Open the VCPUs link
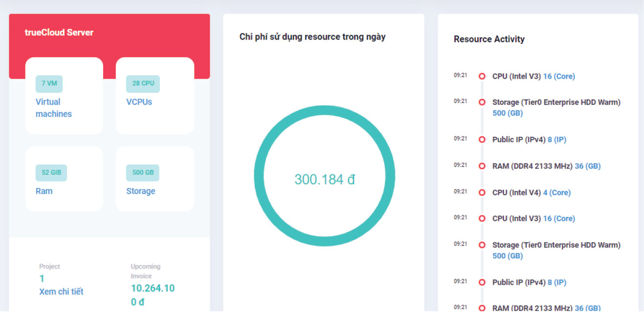 click(x=139, y=102)
